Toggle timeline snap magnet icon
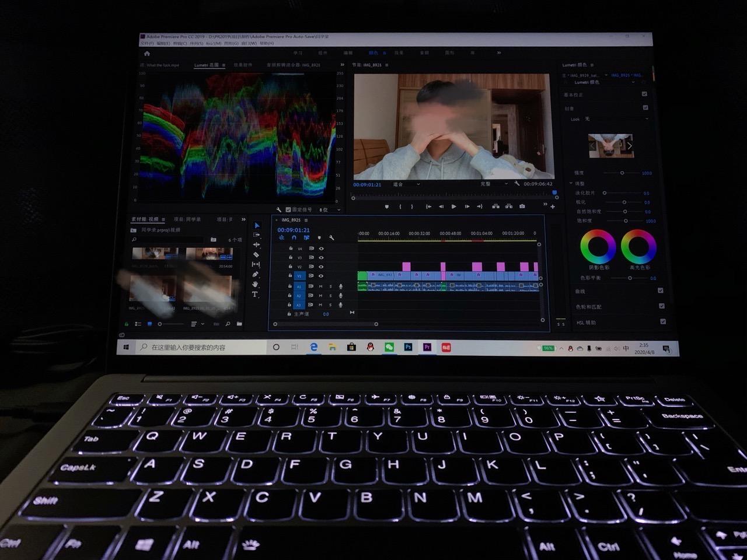The width and height of the screenshot is (747, 560). [294, 238]
